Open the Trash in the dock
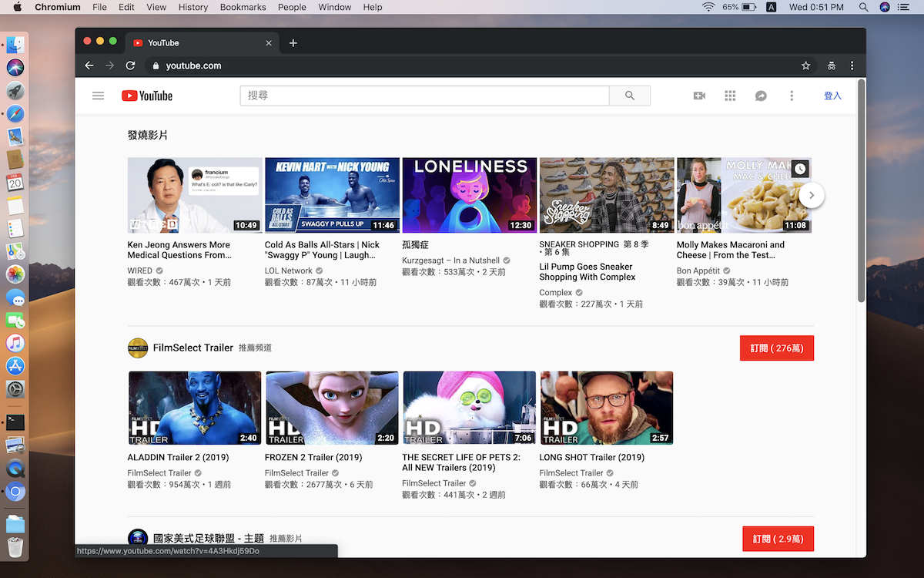 point(15,548)
